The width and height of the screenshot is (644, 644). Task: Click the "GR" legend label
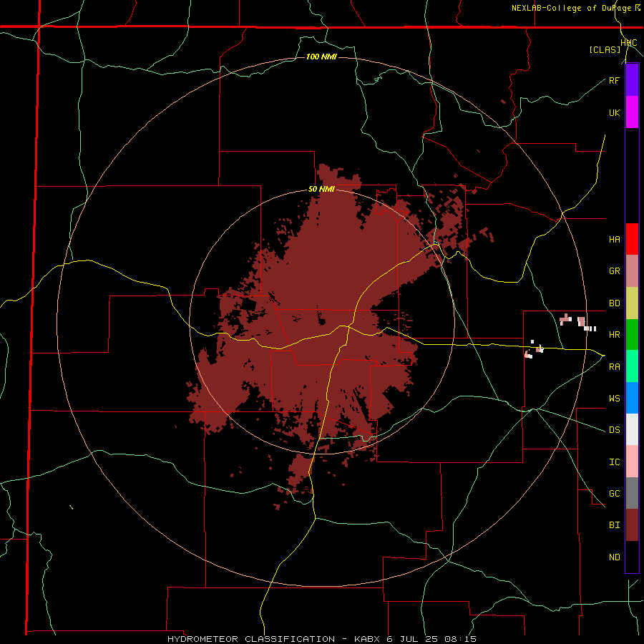[x=614, y=271]
